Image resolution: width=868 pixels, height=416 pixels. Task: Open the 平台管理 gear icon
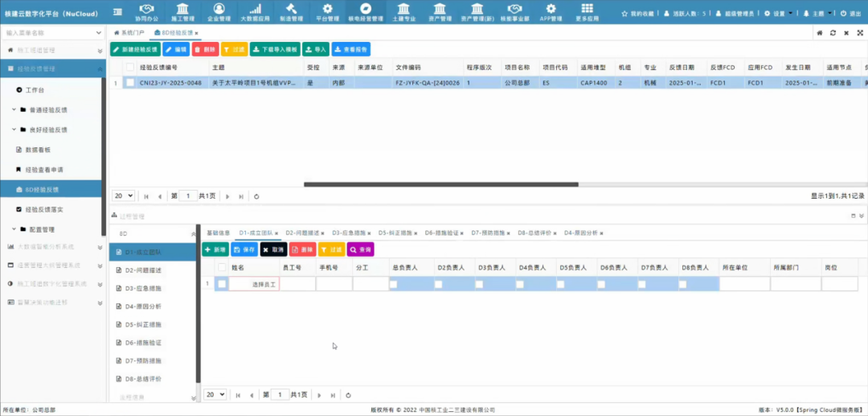click(x=327, y=9)
